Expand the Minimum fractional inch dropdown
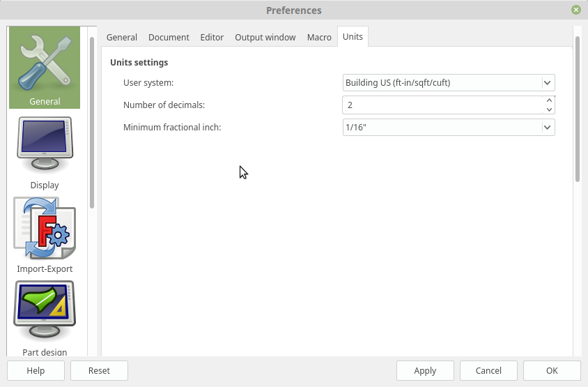 [x=449, y=127]
